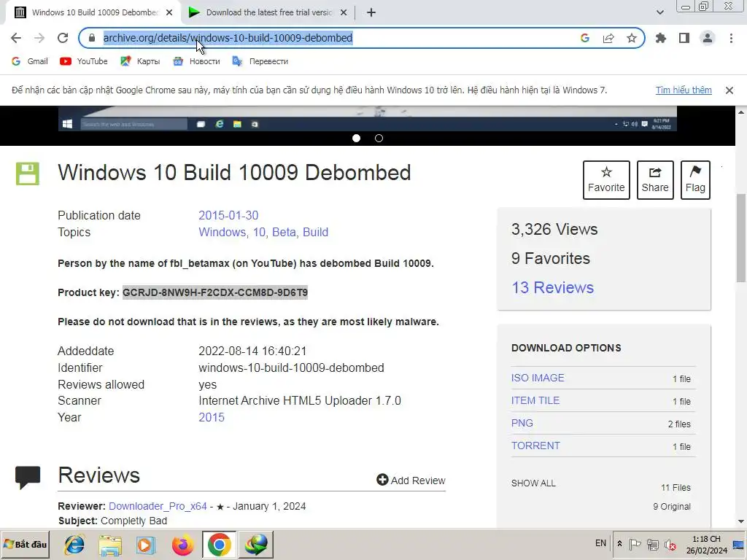Open a new tab with the plus button
The height and width of the screenshot is (560, 747).
click(371, 12)
